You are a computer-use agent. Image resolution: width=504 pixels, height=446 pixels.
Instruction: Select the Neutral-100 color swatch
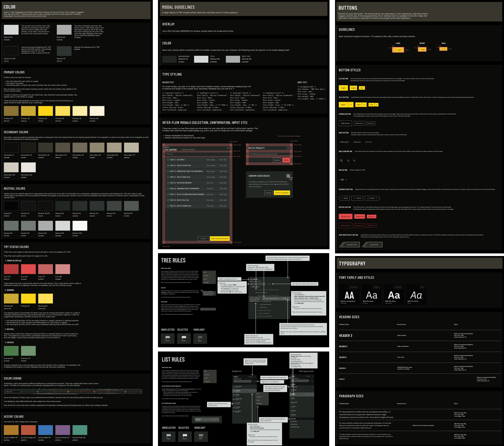[80, 226]
